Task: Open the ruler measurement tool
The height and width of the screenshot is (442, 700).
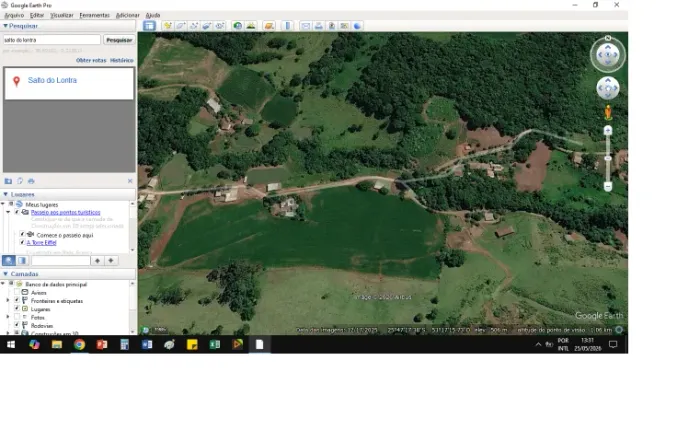Action: click(x=288, y=26)
